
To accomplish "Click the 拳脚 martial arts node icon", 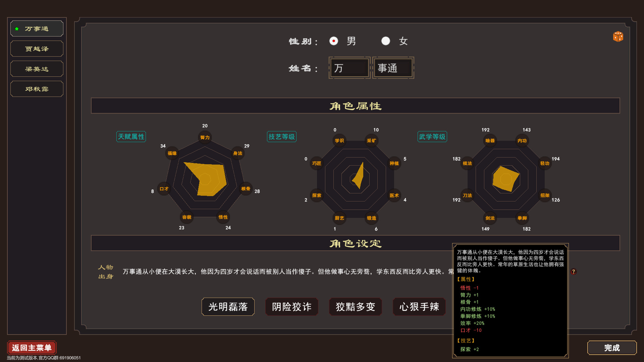I will pyautogui.click(x=522, y=218).
